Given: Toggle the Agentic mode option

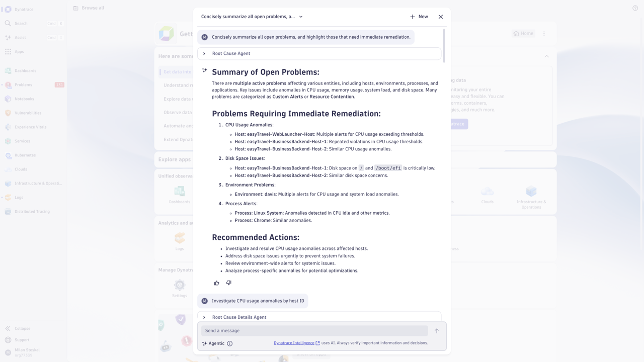Looking at the screenshot, I should pos(213,343).
